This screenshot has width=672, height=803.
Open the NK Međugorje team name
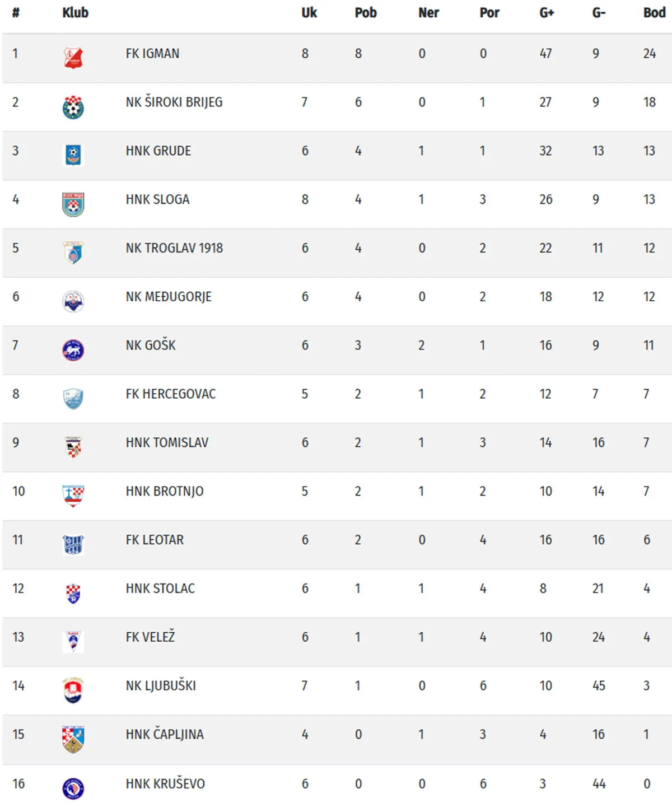(169, 297)
